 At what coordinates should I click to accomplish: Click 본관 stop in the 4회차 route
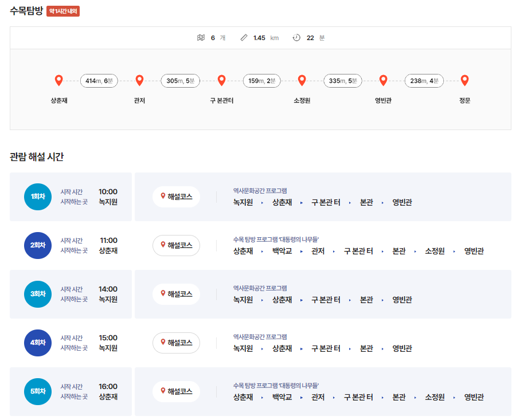point(366,349)
